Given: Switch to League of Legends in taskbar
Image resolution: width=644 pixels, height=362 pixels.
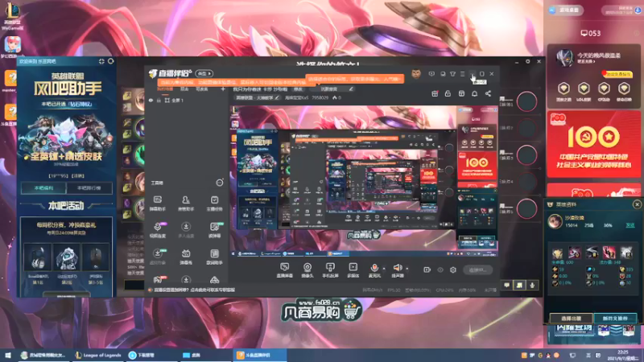Looking at the screenshot, I should (98, 355).
